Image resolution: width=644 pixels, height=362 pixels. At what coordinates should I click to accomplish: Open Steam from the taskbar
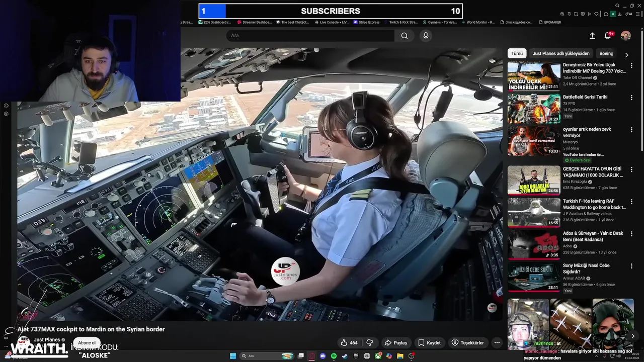[345, 356]
